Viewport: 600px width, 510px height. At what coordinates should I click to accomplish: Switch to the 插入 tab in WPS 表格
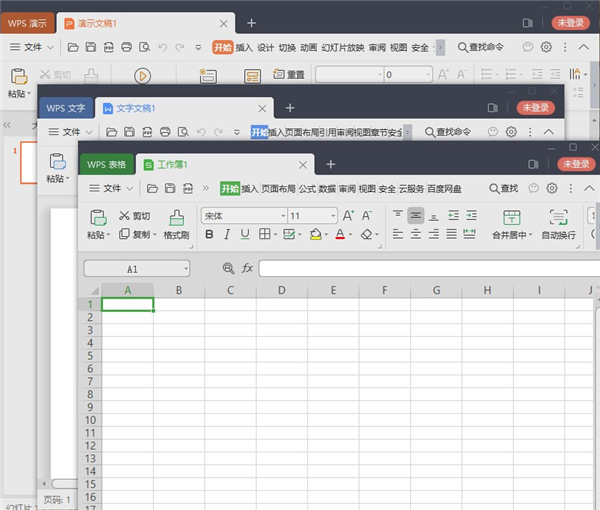[250, 189]
